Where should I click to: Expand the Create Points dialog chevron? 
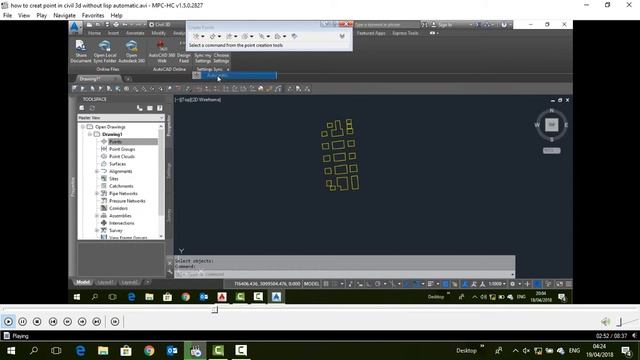click(342, 36)
